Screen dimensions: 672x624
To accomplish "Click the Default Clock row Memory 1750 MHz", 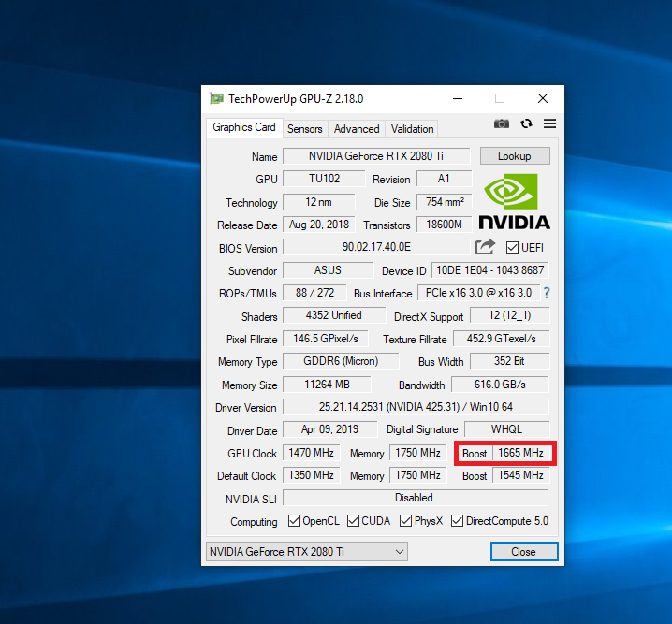I will click(x=417, y=475).
